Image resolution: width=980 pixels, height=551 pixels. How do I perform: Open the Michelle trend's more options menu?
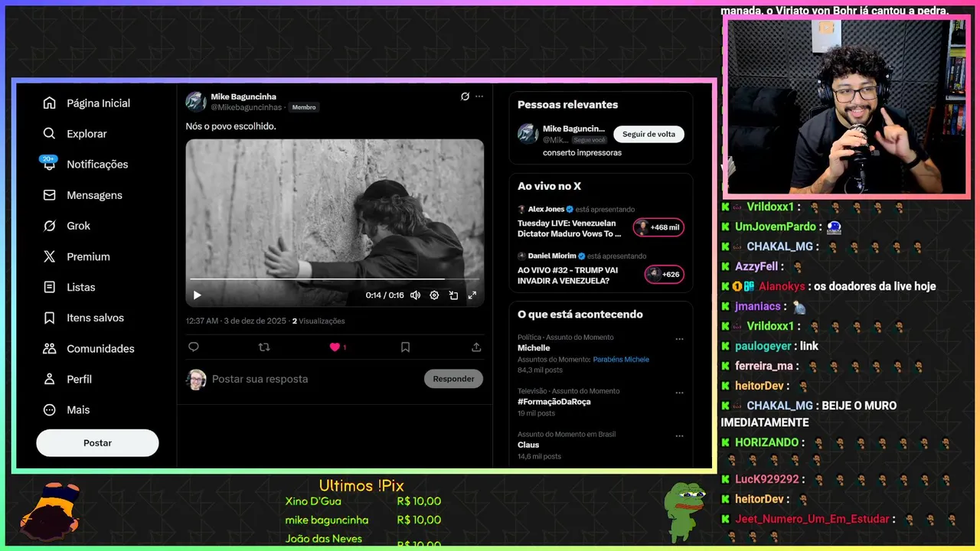tap(679, 339)
